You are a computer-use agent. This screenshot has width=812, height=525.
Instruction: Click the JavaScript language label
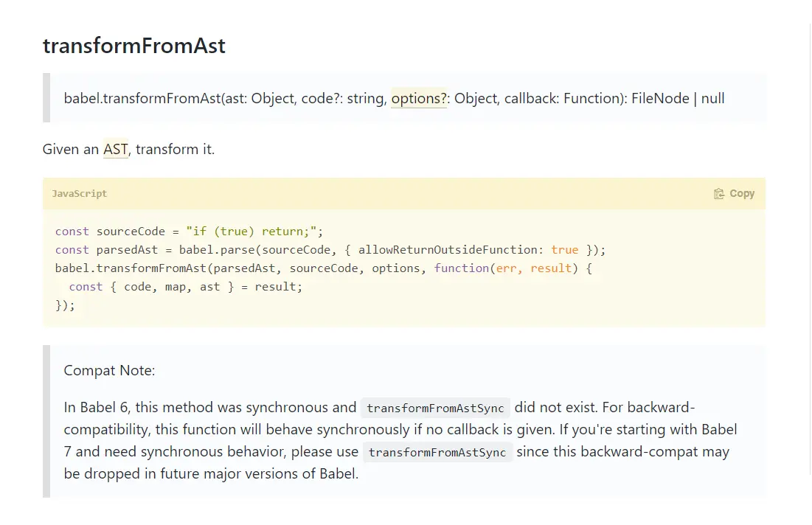(79, 194)
